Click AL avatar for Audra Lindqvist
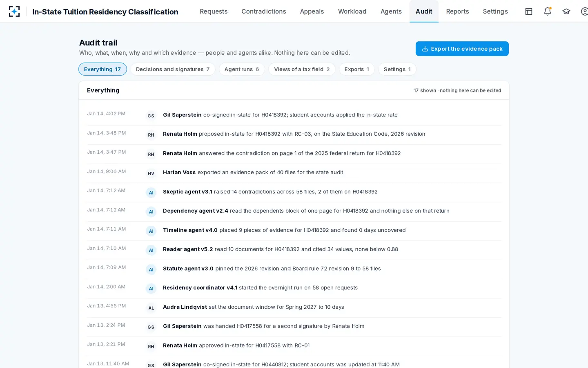Screen dimensions: 588x368 151,308
